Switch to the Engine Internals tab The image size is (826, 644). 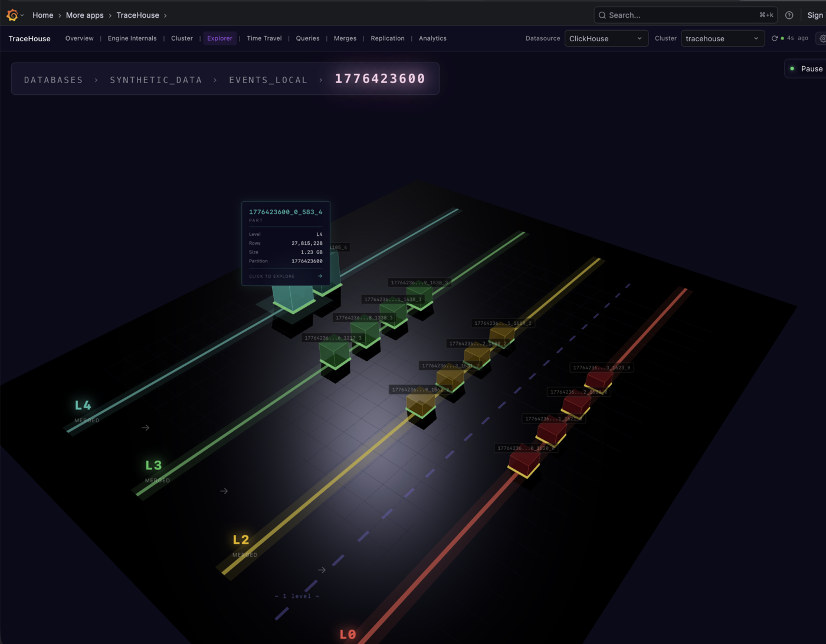click(132, 38)
